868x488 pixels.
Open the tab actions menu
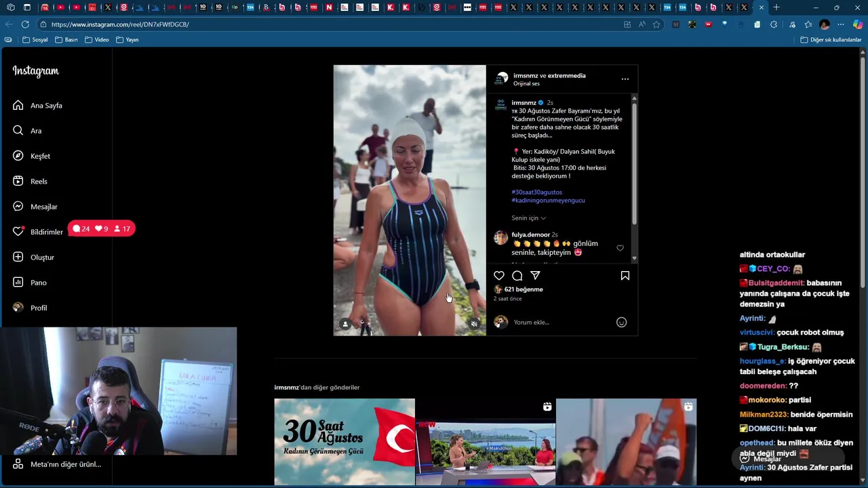pyautogui.click(x=26, y=7)
